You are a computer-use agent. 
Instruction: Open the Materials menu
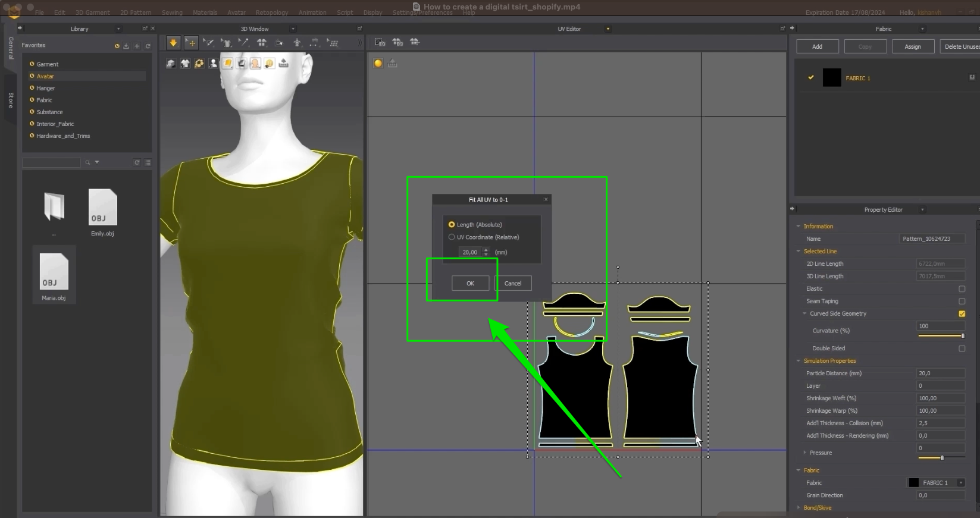205,12
